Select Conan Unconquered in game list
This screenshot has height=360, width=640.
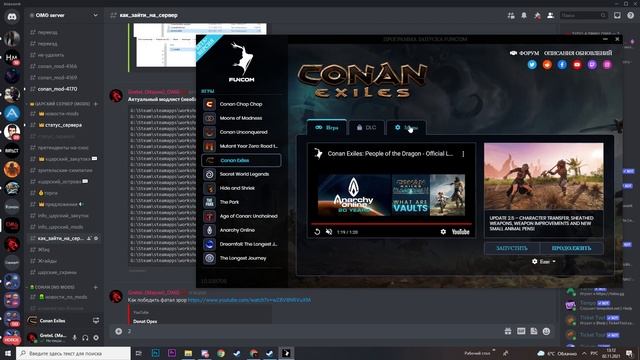241,132
